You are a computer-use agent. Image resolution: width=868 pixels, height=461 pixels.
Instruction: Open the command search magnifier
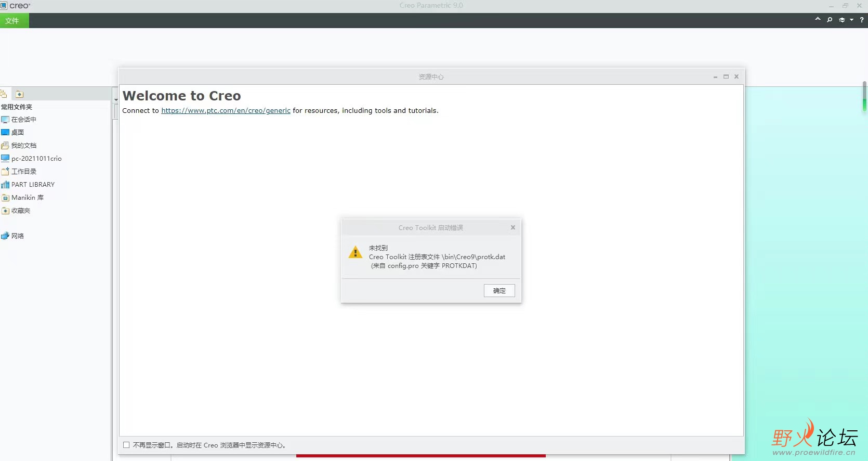tap(830, 20)
